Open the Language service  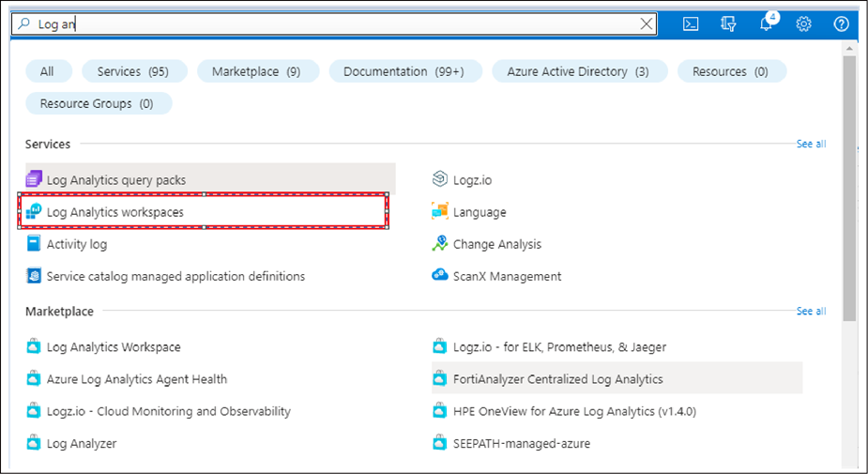coord(480,212)
